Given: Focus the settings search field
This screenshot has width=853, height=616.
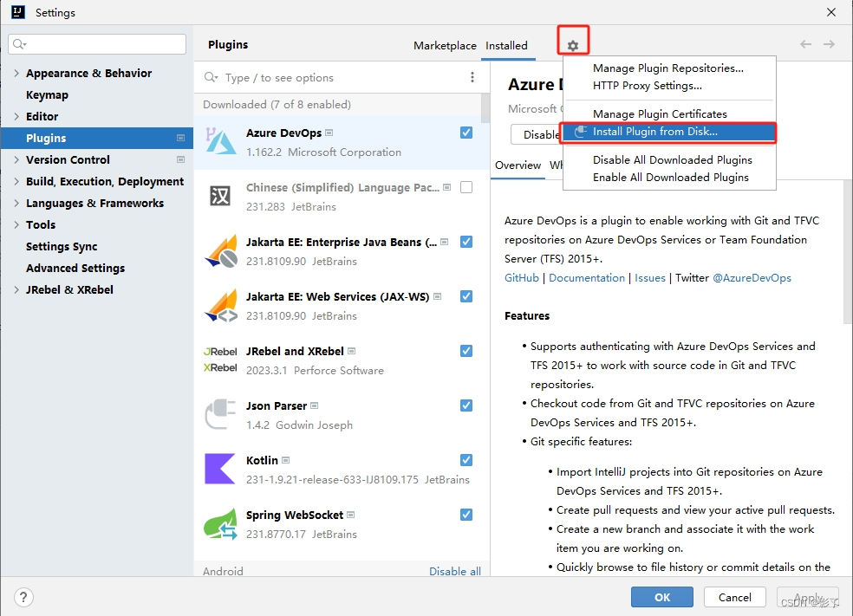Looking at the screenshot, I should coord(97,44).
